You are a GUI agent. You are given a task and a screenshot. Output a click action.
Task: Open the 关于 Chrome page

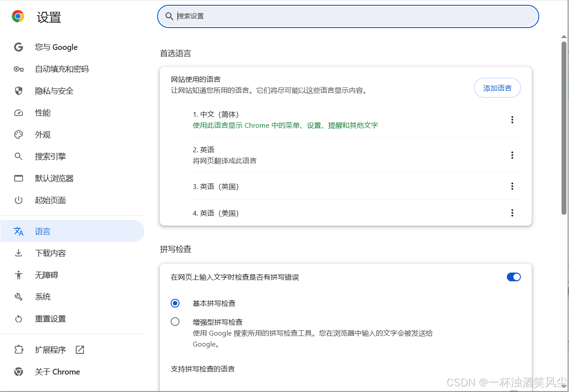point(72,372)
